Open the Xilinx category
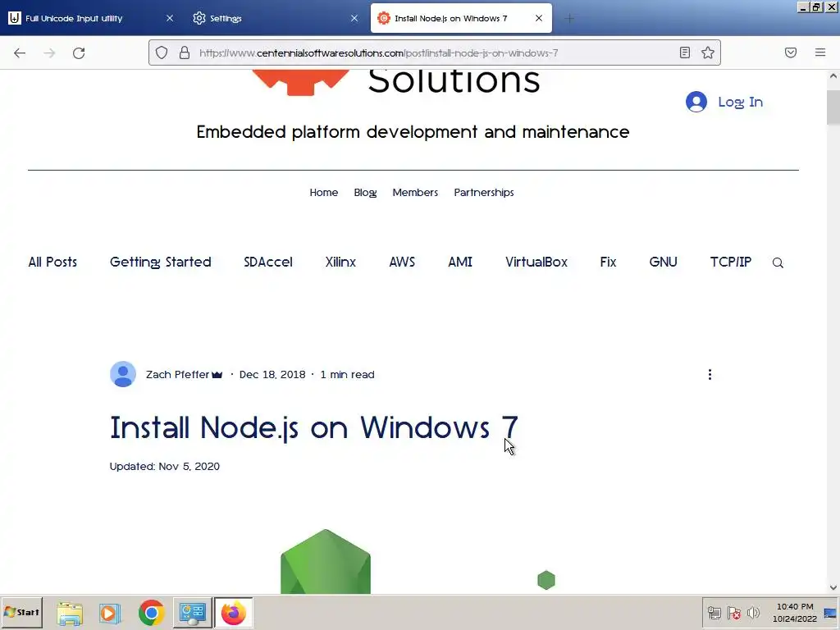This screenshot has width=840, height=630. coord(340,262)
